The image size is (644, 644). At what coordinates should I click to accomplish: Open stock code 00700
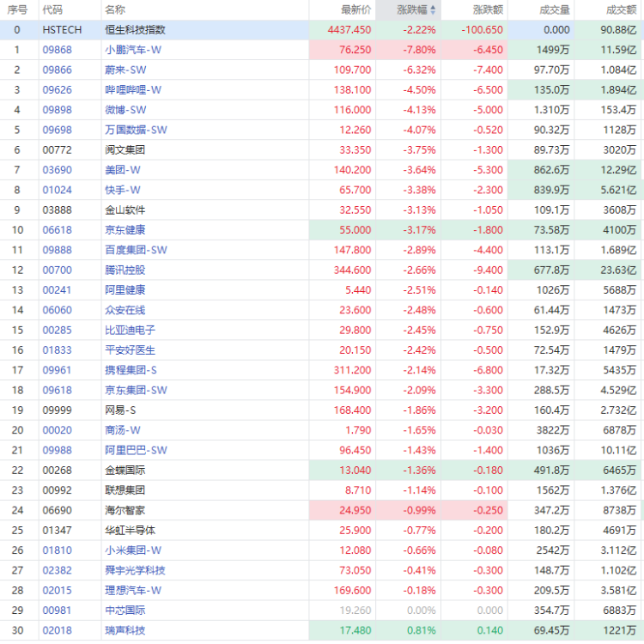57,270
